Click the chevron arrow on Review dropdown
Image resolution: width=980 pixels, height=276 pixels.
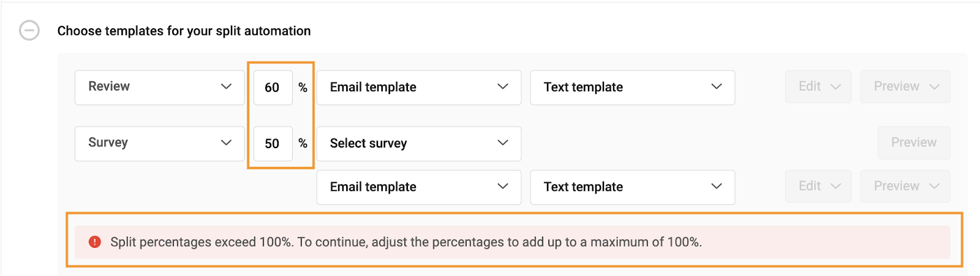(226, 86)
